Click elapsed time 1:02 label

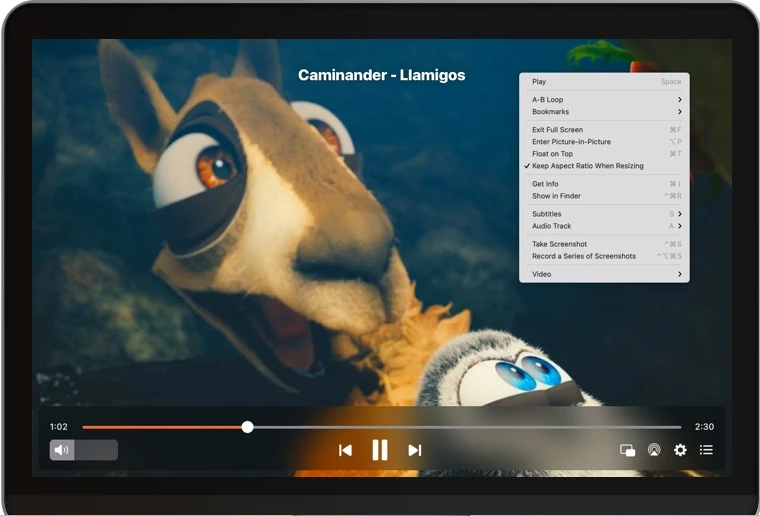[x=59, y=427]
